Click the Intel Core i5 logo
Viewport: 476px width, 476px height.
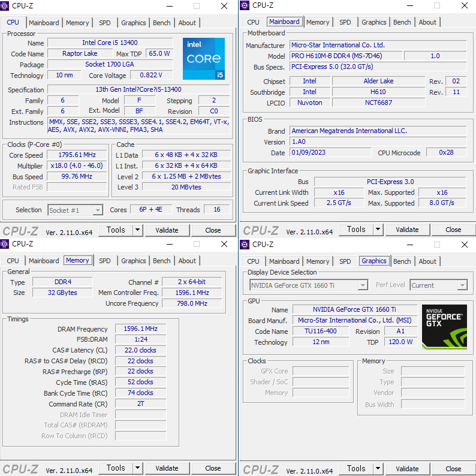(x=203, y=59)
